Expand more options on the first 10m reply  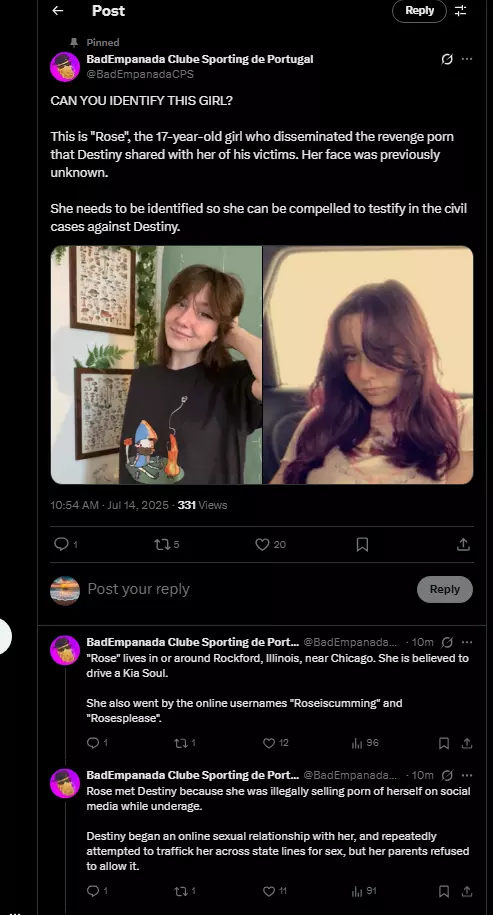pyautogui.click(x=467, y=642)
